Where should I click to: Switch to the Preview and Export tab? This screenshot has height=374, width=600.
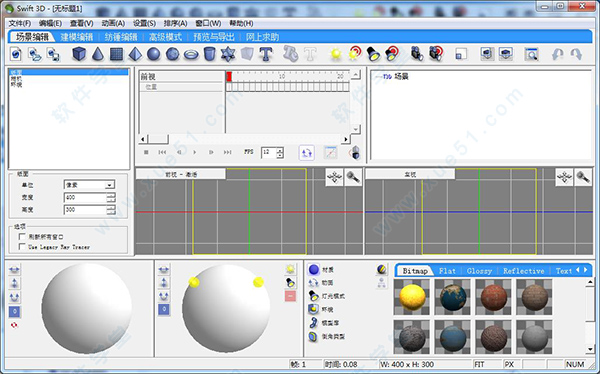coord(214,37)
